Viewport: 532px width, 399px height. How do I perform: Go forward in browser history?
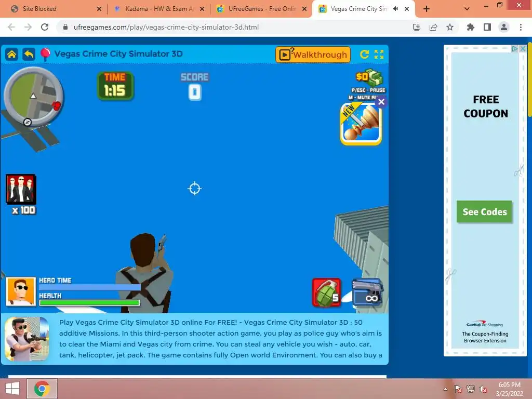pyautogui.click(x=28, y=27)
